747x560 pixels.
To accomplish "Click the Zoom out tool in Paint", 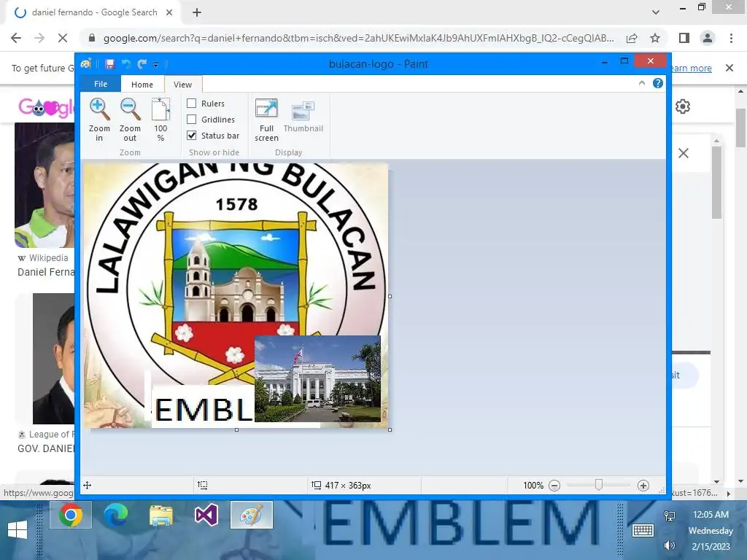I will click(x=130, y=120).
